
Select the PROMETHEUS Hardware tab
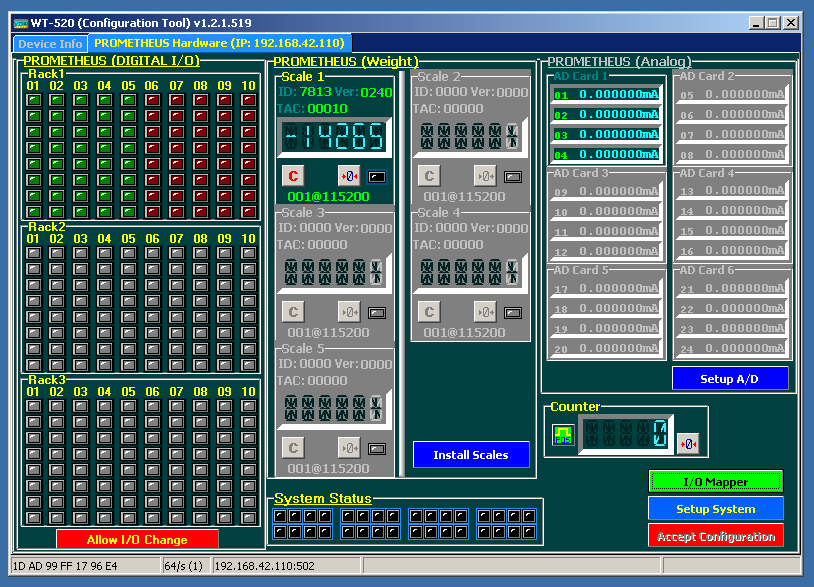(219, 43)
